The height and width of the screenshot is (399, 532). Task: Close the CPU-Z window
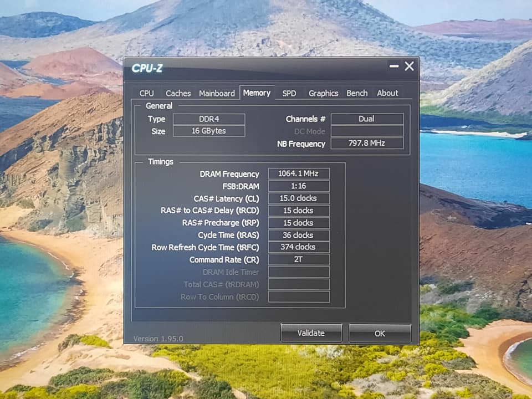click(409, 66)
